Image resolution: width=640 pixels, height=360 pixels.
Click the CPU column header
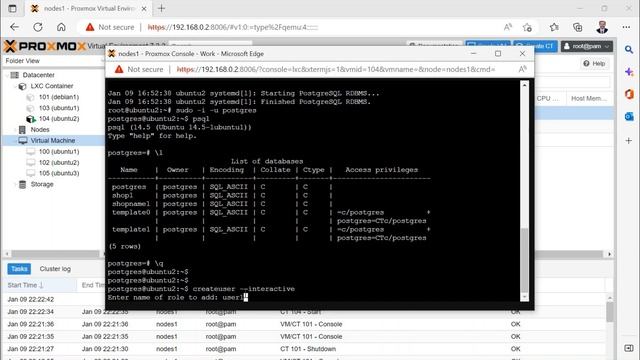[549, 98]
